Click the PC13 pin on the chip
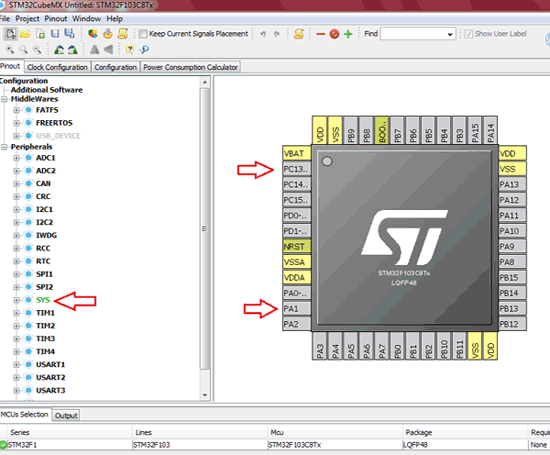 pyautogui.click(x=297, y=169)
